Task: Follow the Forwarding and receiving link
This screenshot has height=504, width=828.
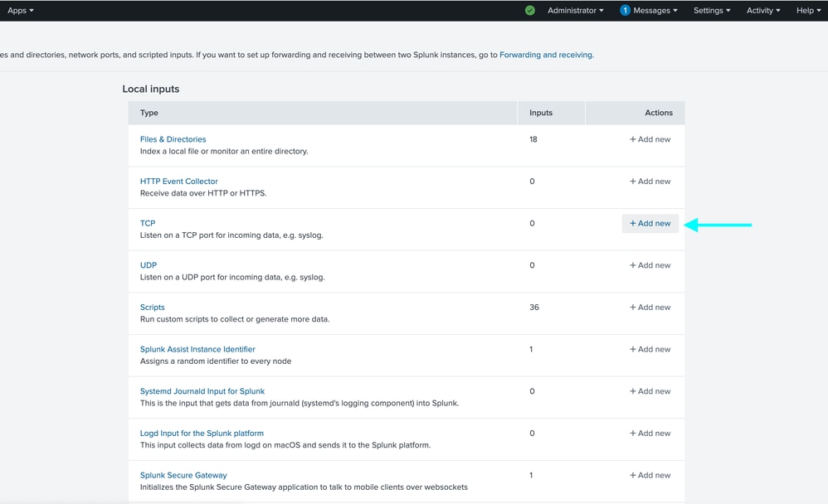Action: 545,55
